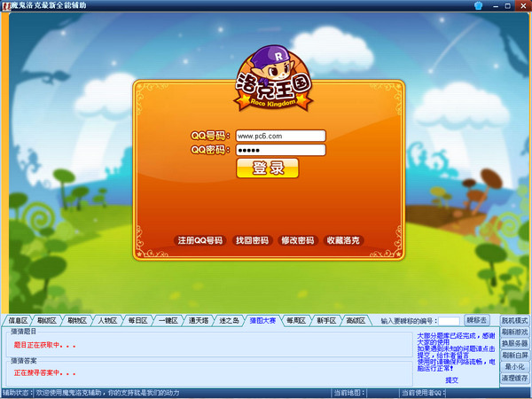Screen dimensions: 532x399
Task: Click the 找回密码 link
Action: (252, 240)
